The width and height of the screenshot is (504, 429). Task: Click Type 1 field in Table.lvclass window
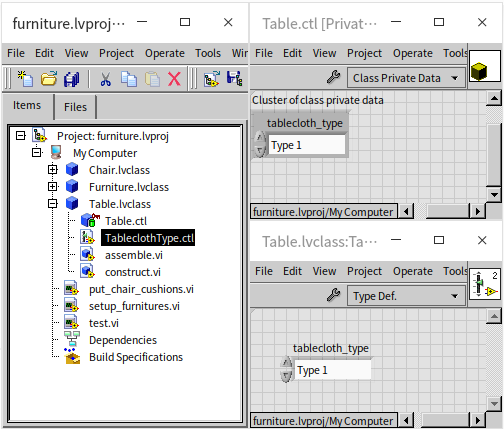[333, 370]
